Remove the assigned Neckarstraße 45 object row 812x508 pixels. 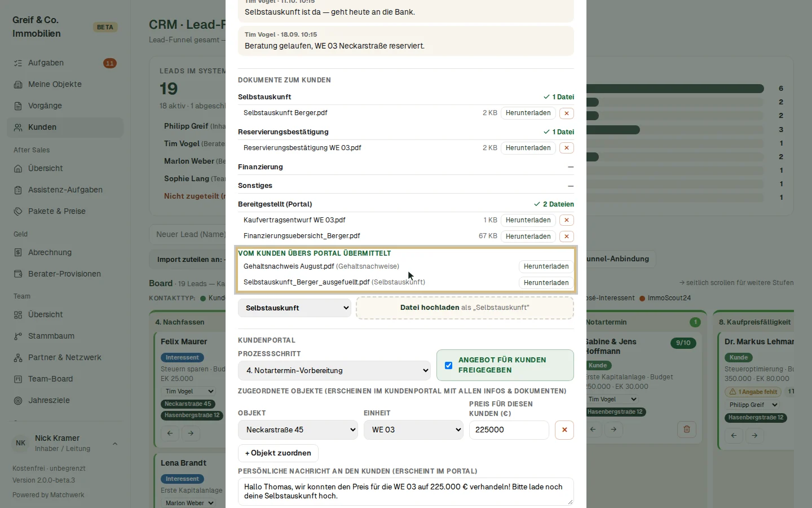(x=564, y=430)
